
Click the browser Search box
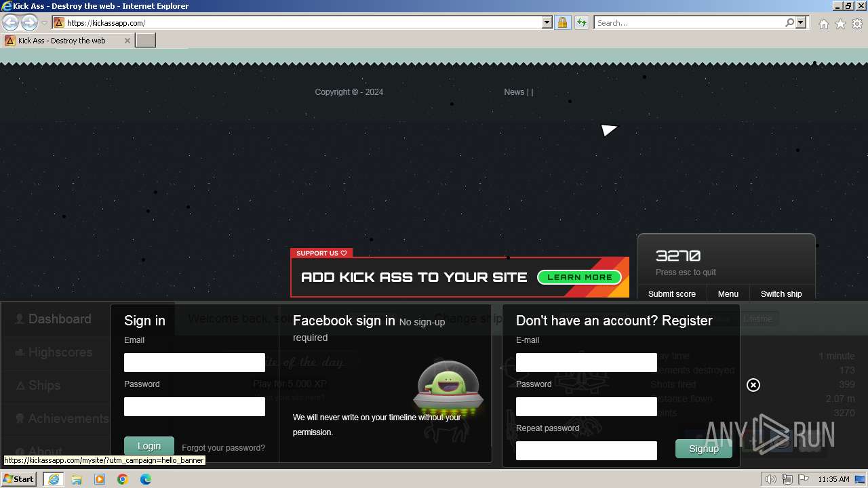tap(690, 23)
